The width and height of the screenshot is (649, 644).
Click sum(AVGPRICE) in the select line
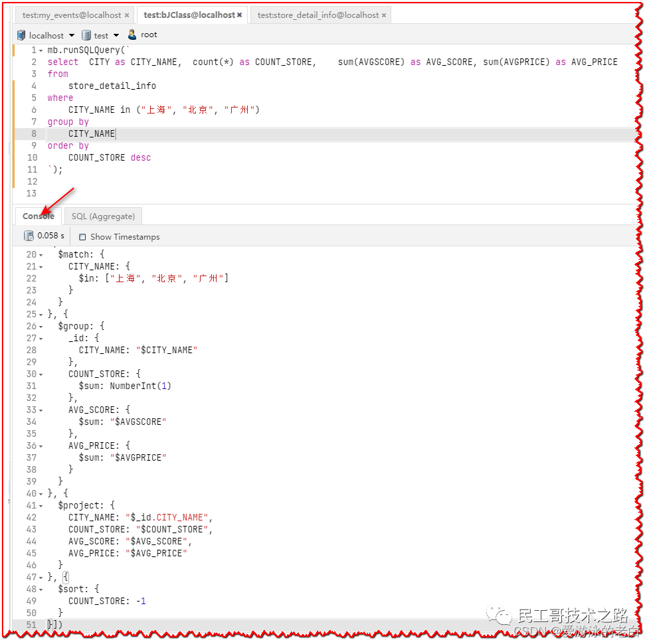tap(517, 62)
